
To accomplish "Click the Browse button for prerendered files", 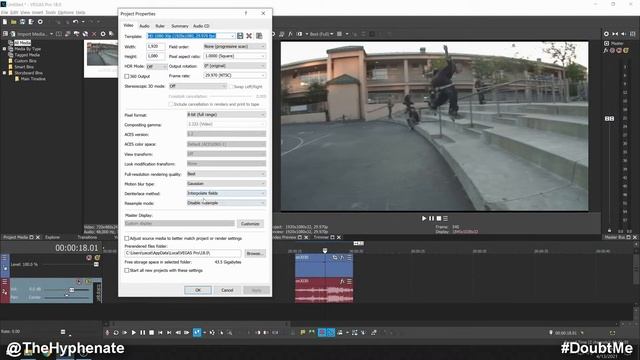I will pos(255,253).
